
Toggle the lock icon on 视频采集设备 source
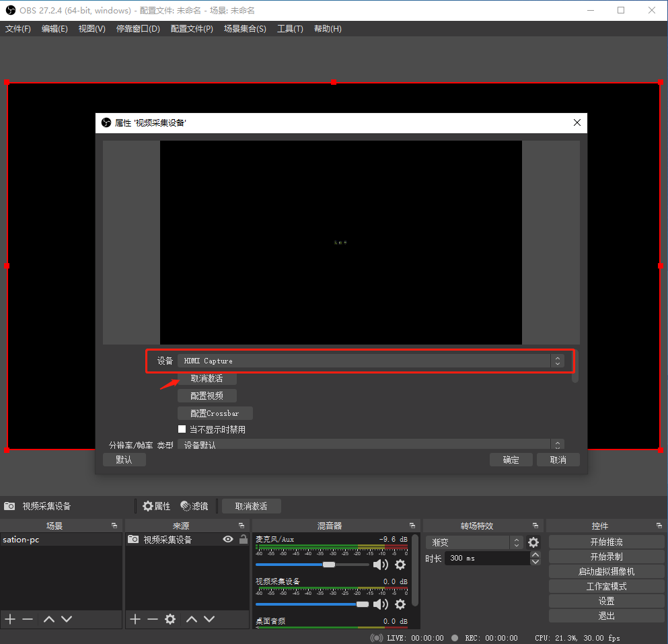pos(243,540)
